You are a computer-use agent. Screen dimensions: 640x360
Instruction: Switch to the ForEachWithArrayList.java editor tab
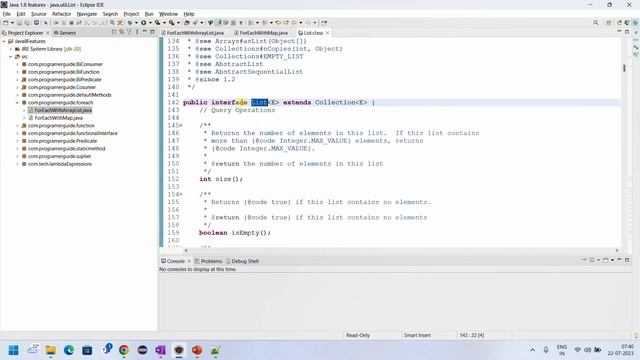pos(192,33)
